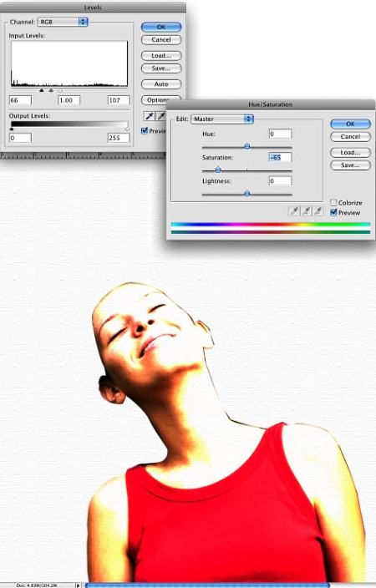Cancel the Hue/Saturation dialog
Viewport: 376px width, 588px height.
[x=350, y=136]
